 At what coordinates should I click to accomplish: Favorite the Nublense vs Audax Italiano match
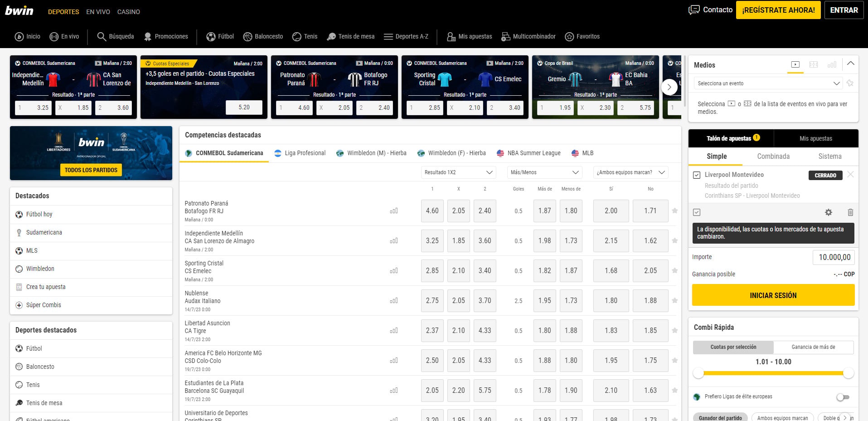(675, 301)
